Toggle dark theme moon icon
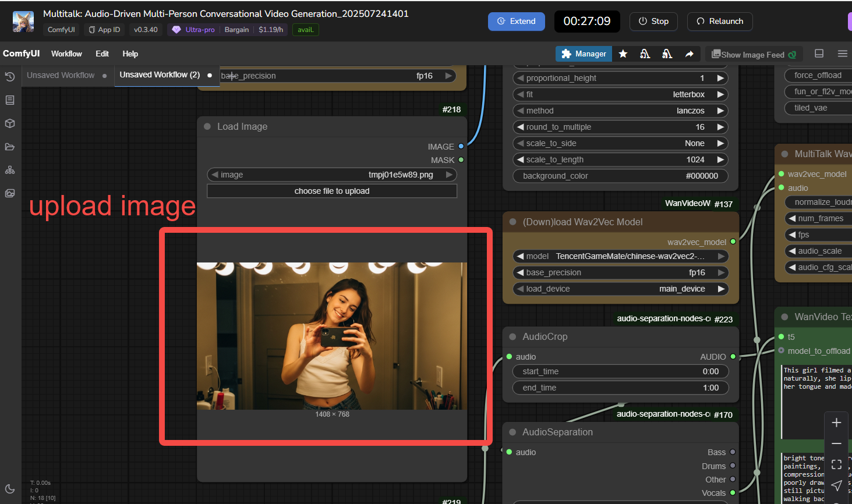This screenshot has width=852, height=504. 10,489
